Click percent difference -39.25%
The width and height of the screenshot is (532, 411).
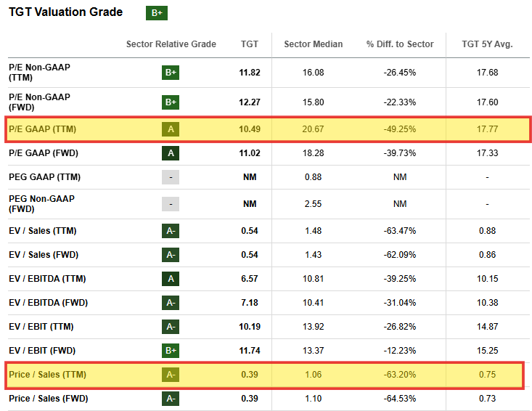(400, 279)
